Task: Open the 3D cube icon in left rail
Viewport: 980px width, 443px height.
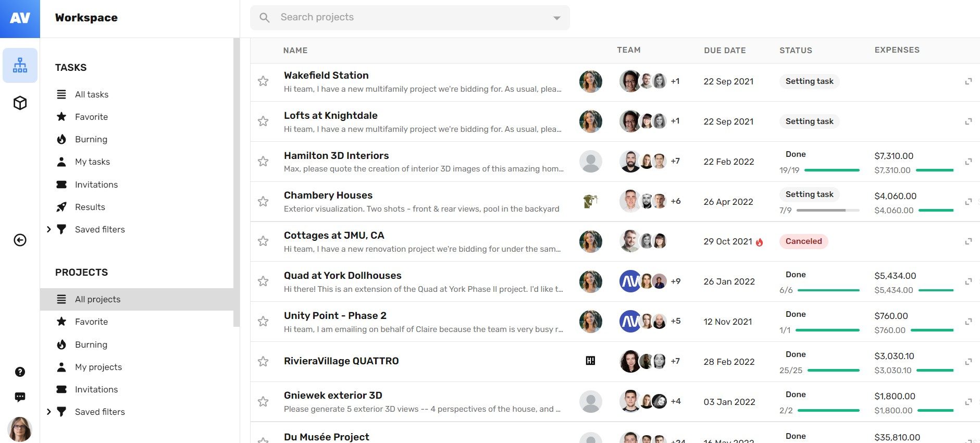Action: [20, 103]
